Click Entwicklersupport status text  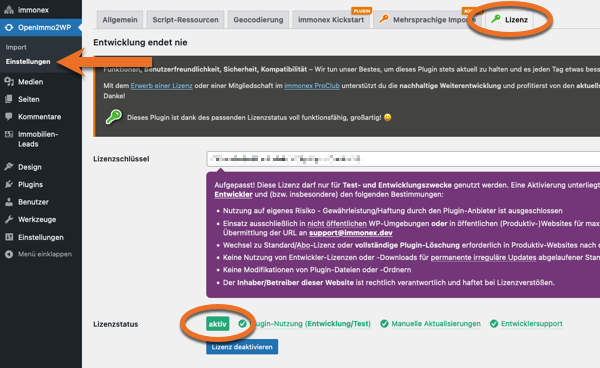(x=532, y=324)
